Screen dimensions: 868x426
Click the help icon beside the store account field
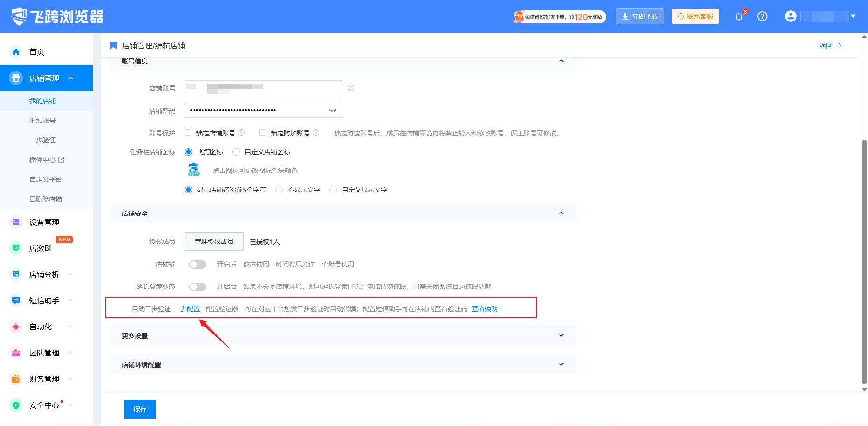point(351,88)
